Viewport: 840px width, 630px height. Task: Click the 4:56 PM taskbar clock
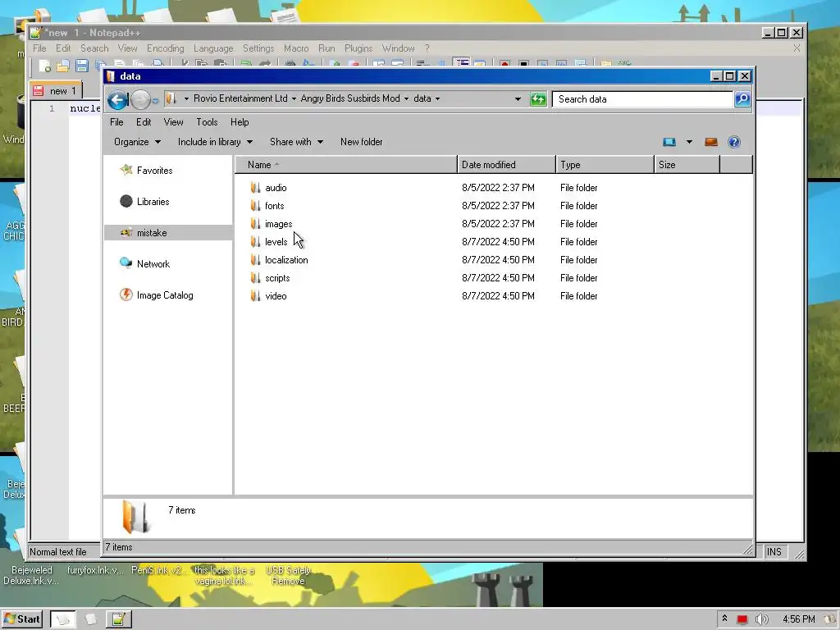point(799,619)
